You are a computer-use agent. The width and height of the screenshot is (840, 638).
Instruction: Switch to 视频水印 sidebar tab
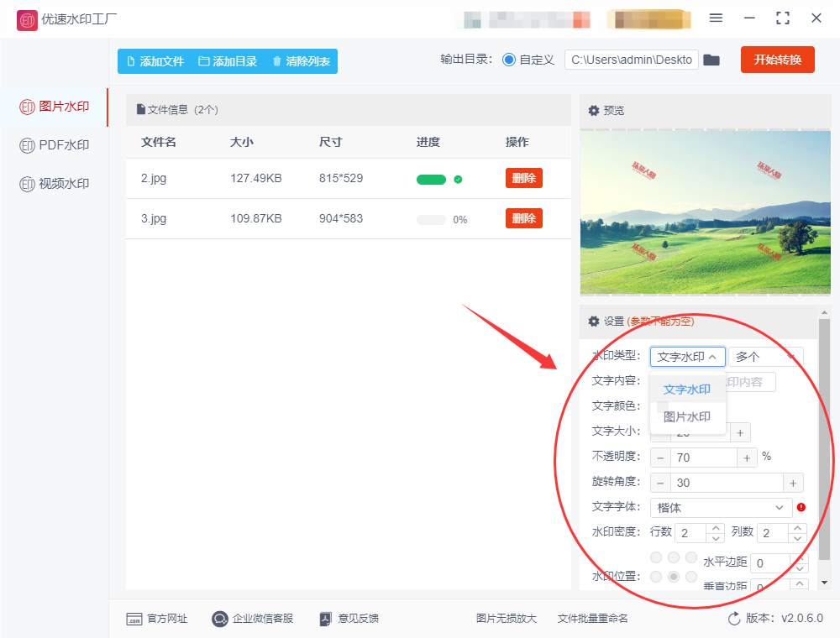click(x=54, y=184)
